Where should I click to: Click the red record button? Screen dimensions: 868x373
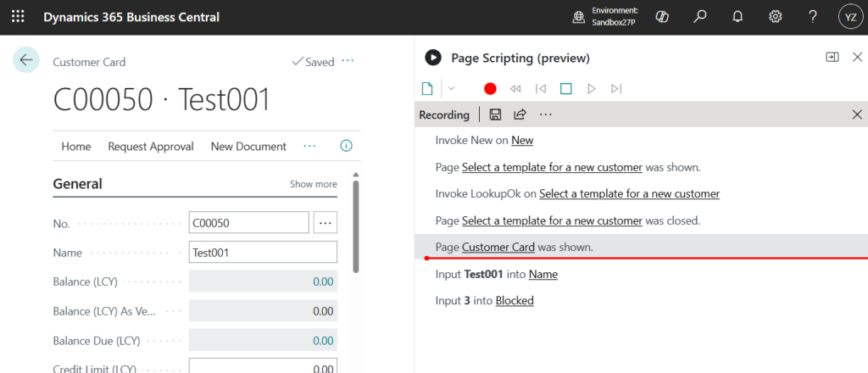490,88
